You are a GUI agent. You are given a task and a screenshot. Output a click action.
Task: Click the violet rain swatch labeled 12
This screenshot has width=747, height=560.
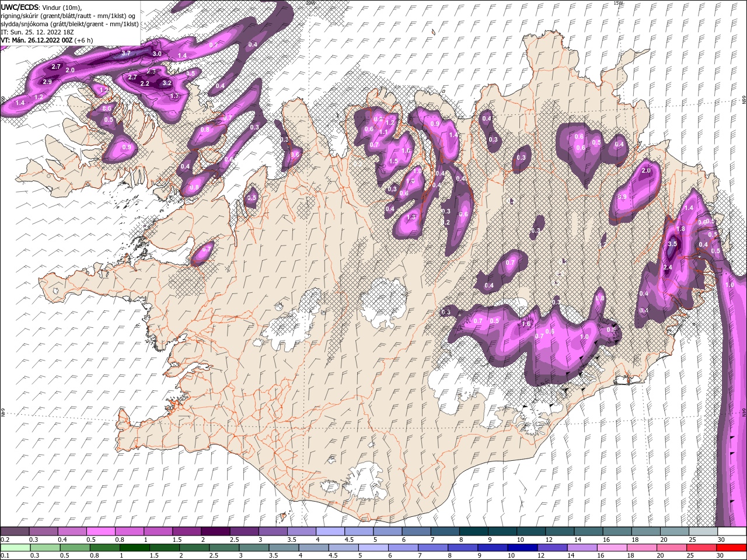pyautogui.click(x=553, y=548)
